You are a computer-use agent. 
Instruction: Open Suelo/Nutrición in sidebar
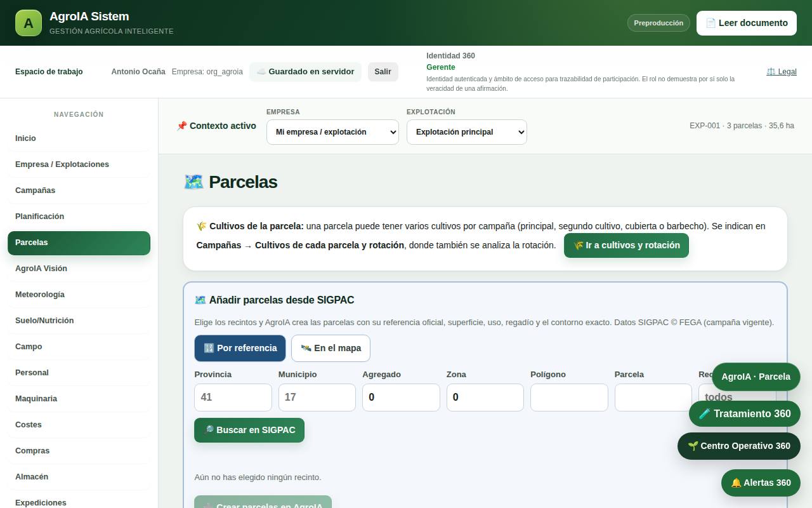pos(79,321)
